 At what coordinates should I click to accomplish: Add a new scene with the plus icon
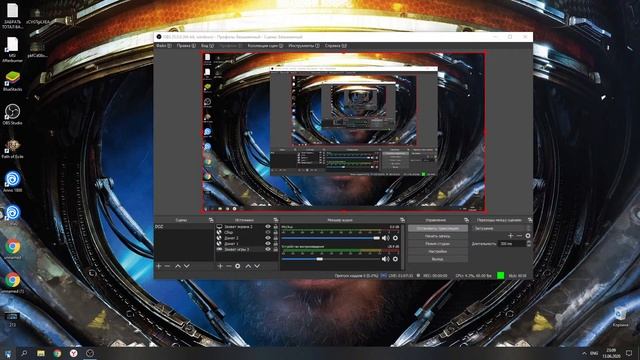(x=159, y=266)
